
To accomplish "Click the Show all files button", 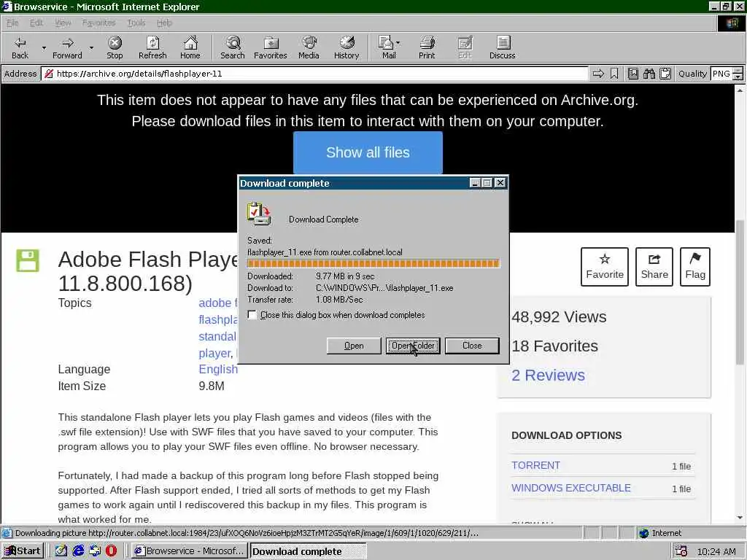I will click(368, 152).
